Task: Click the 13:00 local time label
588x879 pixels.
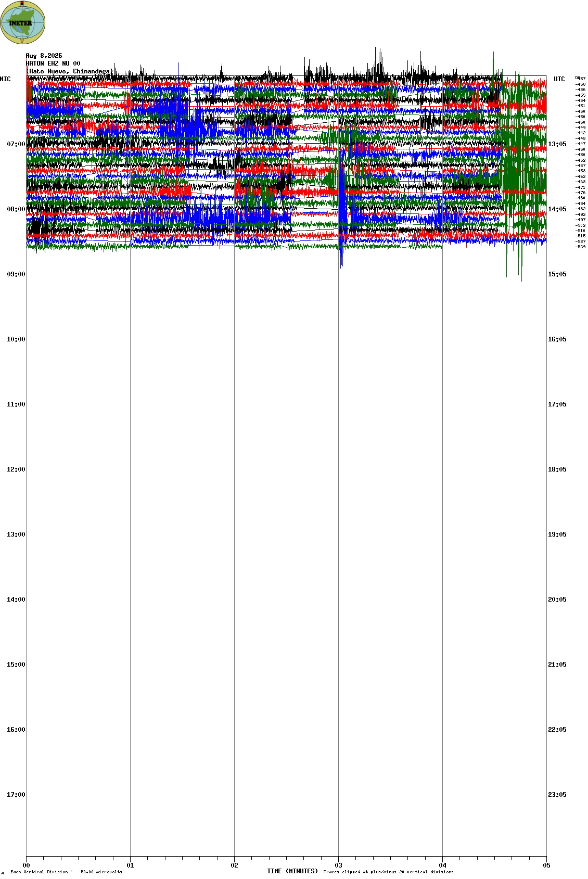Action: coord(16,534)
